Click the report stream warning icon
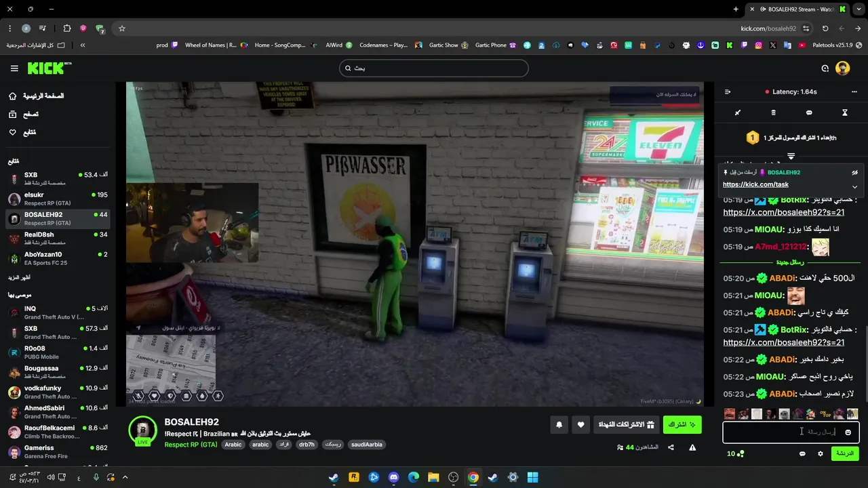The height and width of the screenshot is (488, 868). [x=692, y=447]
